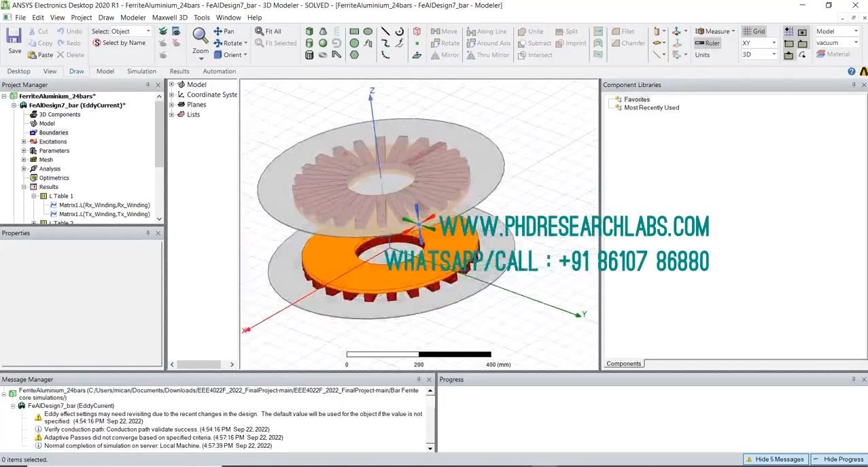Select the Components tab at bottom
This screenshot has height=467, width=868.
point(623,364)
